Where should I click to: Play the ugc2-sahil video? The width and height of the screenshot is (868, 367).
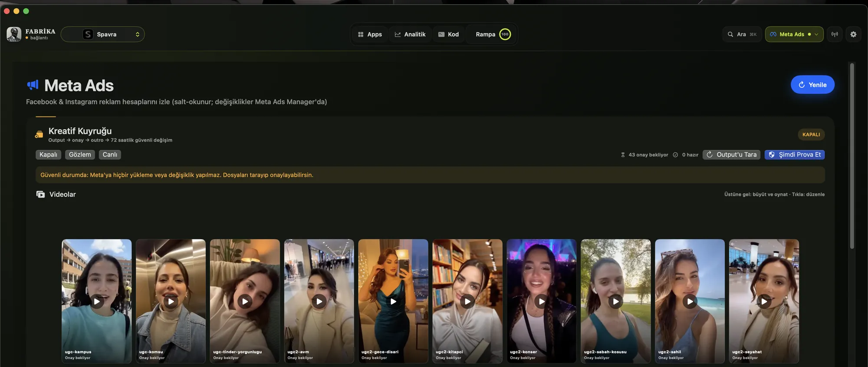[690, 301]
